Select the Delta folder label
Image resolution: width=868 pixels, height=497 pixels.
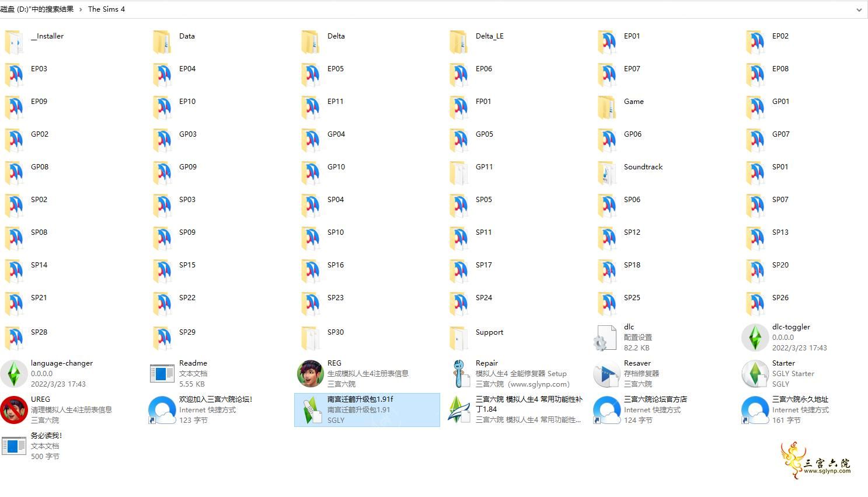pos(336,36)
